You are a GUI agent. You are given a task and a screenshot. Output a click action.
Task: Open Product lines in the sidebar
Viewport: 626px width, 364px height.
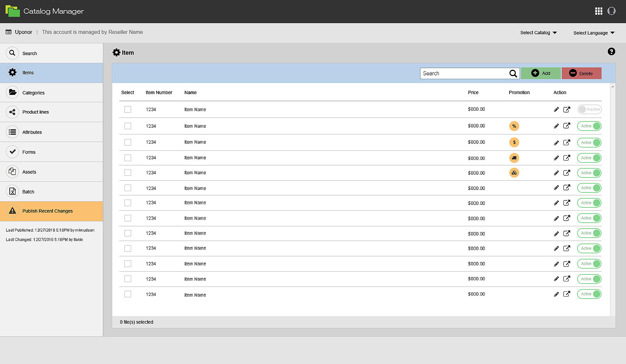coord(51,112)
